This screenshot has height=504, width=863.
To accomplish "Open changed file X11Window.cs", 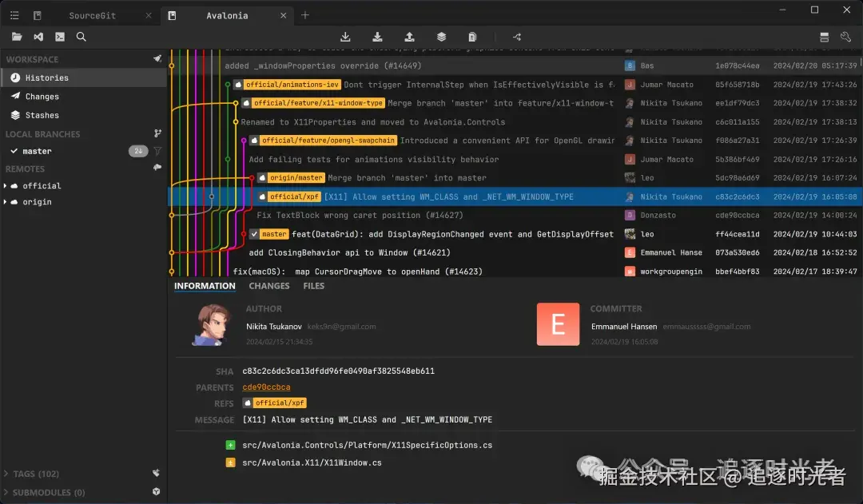I will click(x=312, y=462).
